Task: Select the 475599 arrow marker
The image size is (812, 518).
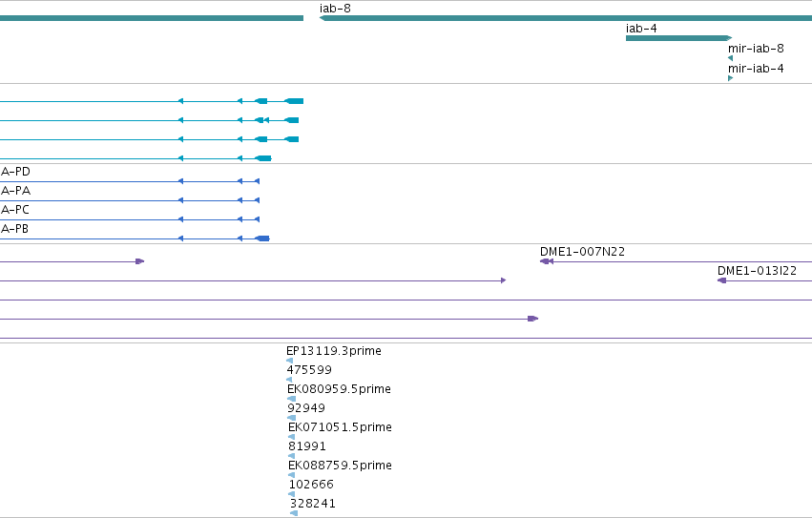Action: [x=289, y=380]
